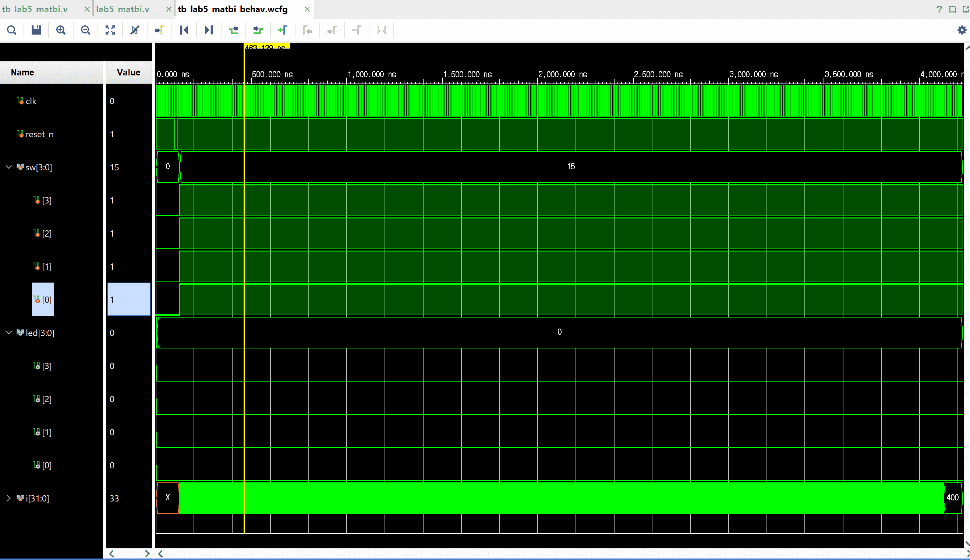Add a marker to waveform

[282, 30]
